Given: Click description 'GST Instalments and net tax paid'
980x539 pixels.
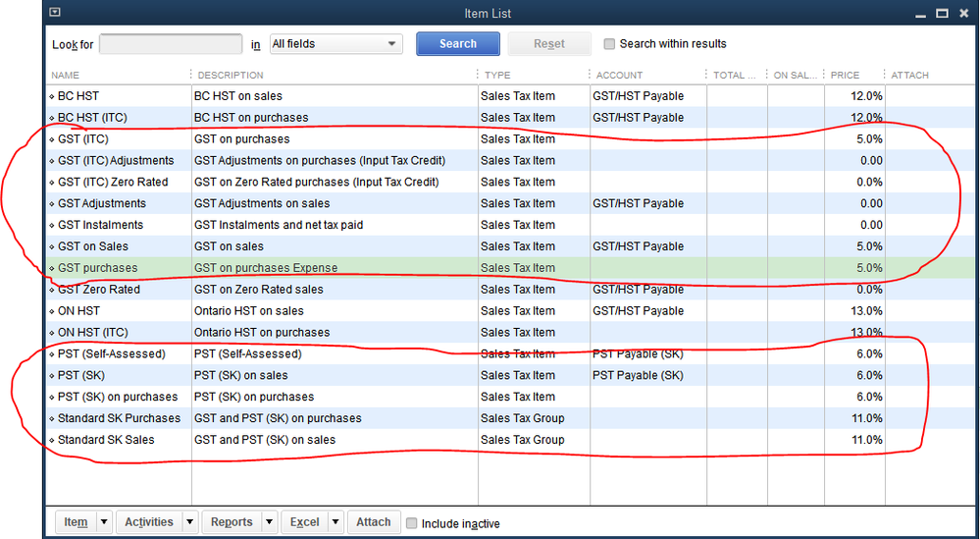Looking at the screenshot, I should click(279, 225).
